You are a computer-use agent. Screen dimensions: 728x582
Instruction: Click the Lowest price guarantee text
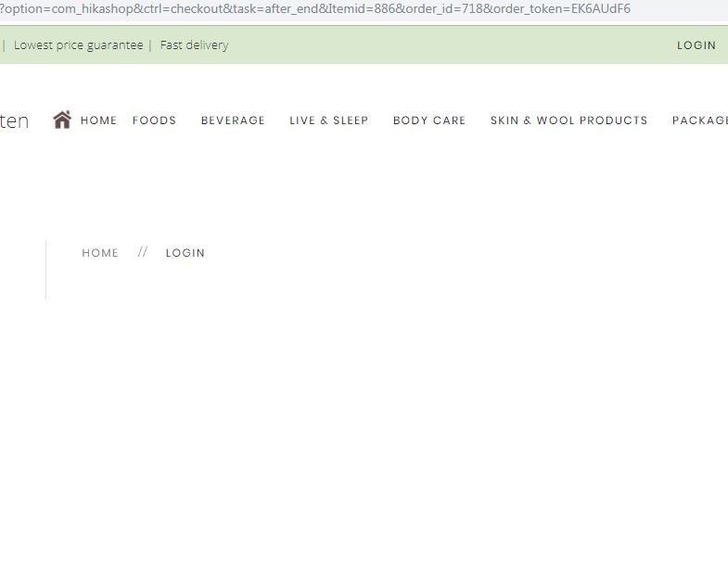click(x=79, y=45)
